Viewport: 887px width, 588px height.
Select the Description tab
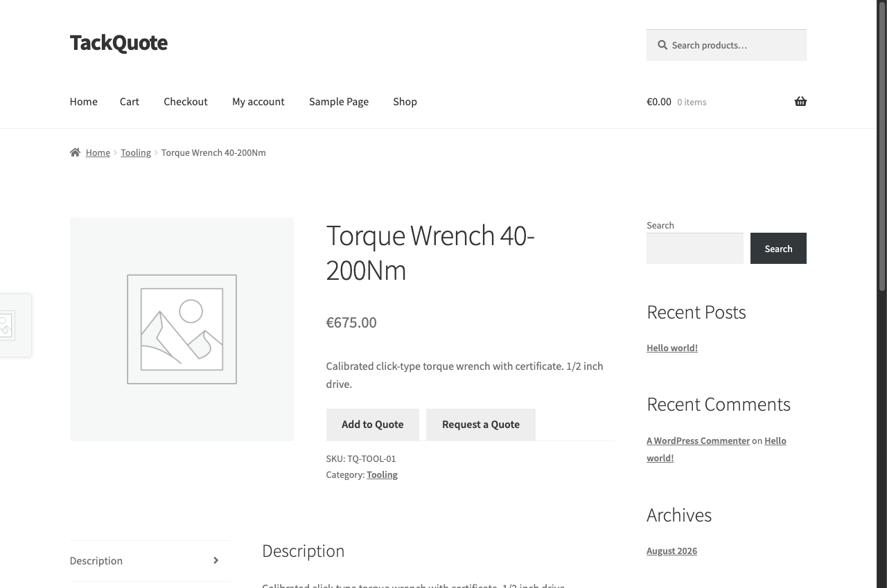click(x=150, y=561)
